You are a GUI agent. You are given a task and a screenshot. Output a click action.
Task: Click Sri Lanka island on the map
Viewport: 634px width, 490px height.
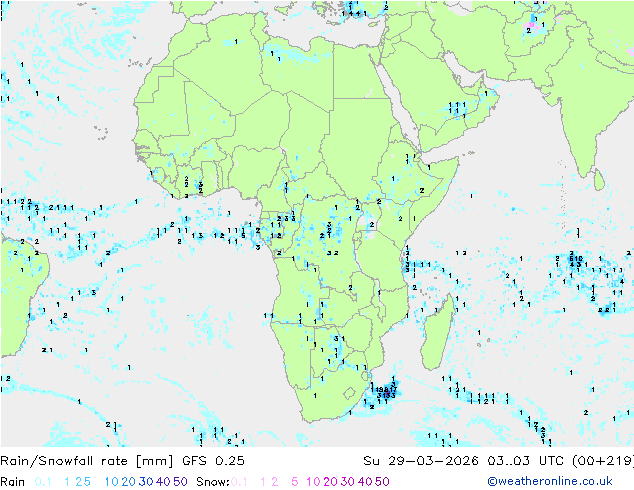(599, 180)
